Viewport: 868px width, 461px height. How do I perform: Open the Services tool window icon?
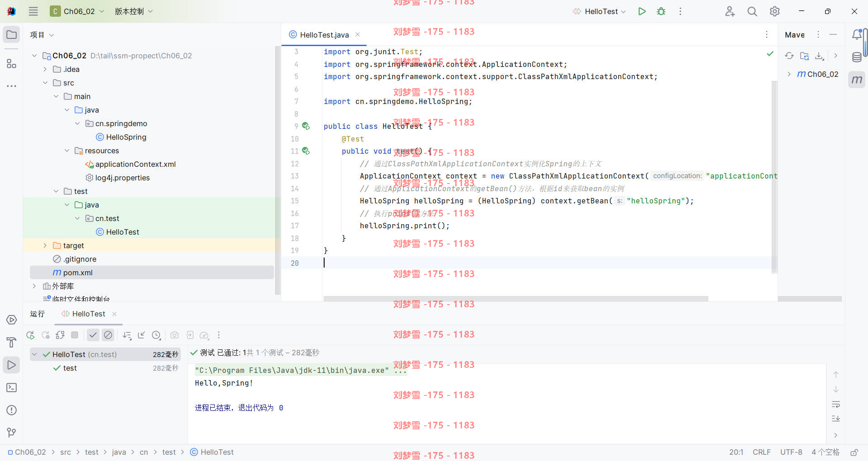tap(12, 320)
